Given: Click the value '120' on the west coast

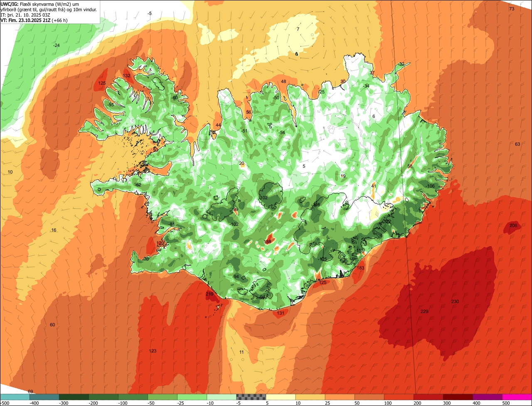Looking at the screenshot, I should click(160, 243).
